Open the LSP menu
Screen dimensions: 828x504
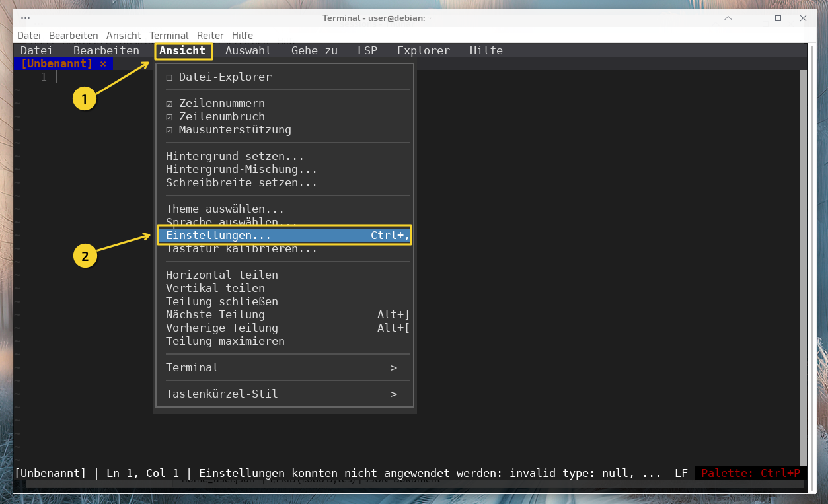(367, 51)
